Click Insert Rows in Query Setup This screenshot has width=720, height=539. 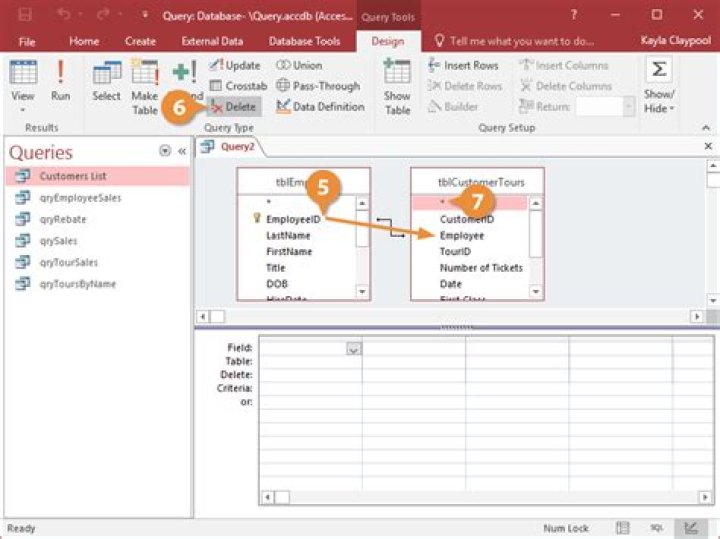click(463, 66)
